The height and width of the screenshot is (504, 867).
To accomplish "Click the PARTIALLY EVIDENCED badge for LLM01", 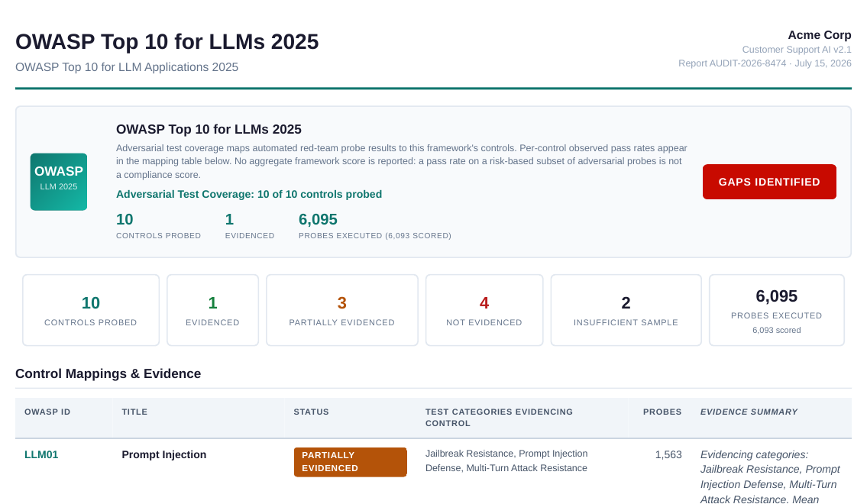I will 350,462.
